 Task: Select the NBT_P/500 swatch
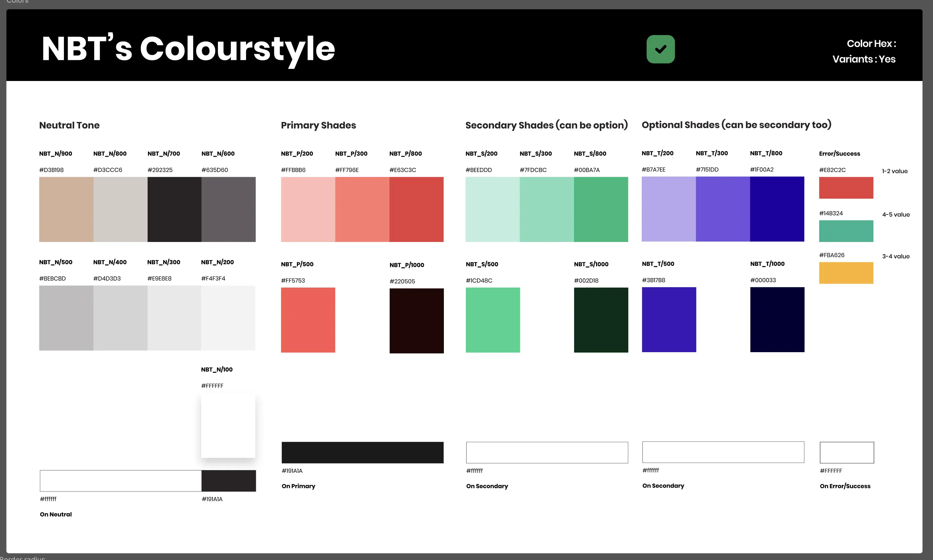pos(308,320)
